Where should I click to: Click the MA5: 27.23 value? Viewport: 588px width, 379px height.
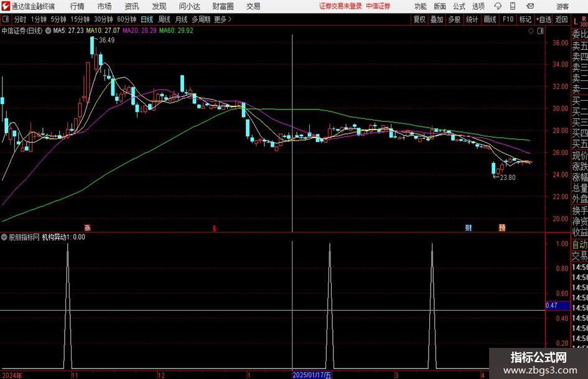[68, 30]
